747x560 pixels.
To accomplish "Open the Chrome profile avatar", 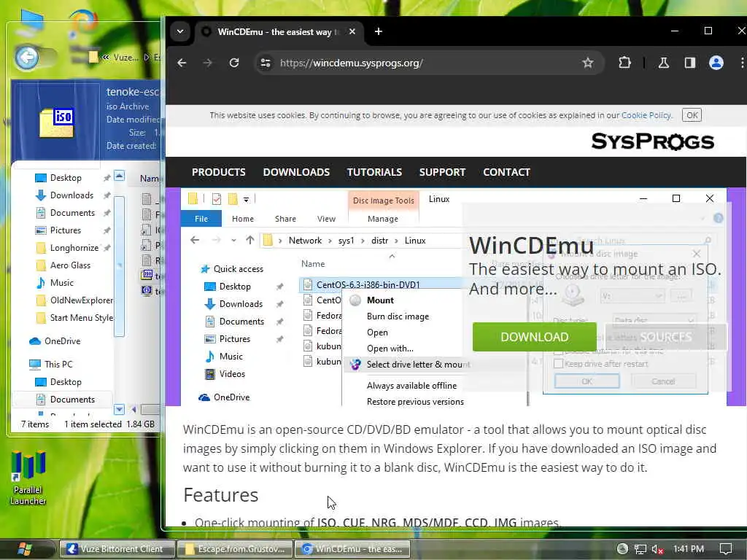I will pos(716,63).
